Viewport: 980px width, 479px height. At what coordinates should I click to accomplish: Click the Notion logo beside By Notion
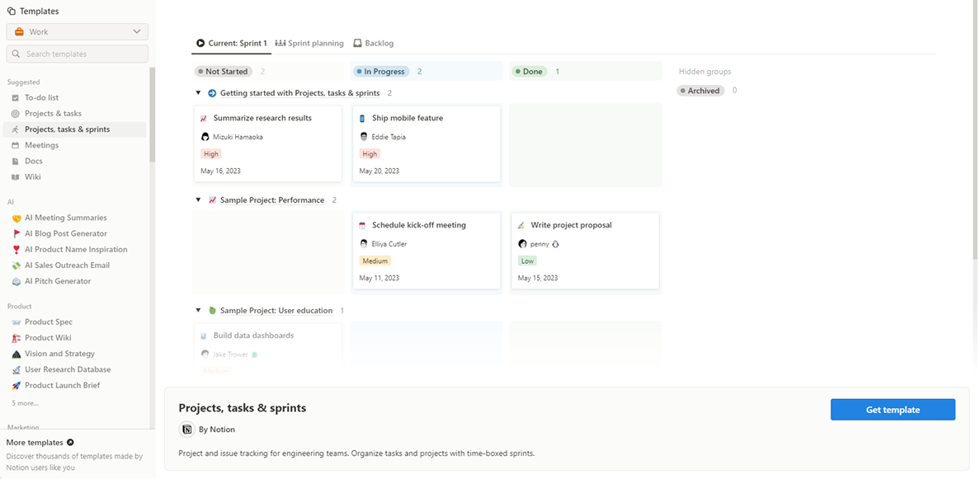[x=187, y=430]
